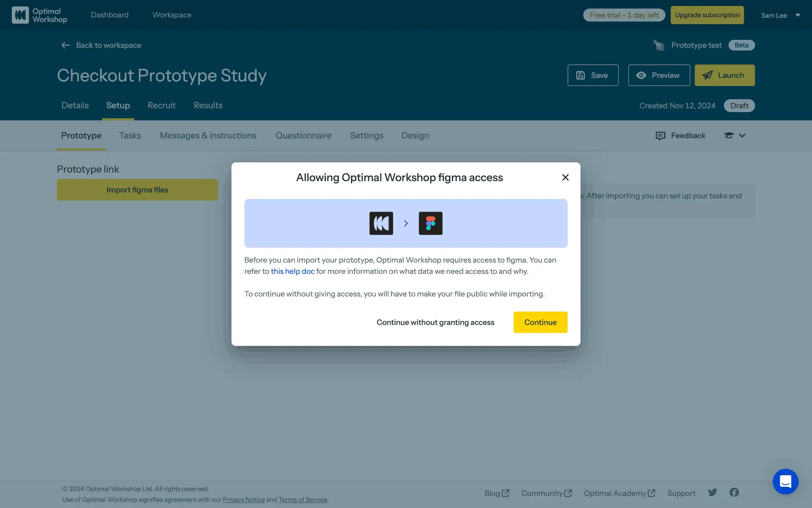Switch to the Tasks tab
812x508 pixels.
130,135
